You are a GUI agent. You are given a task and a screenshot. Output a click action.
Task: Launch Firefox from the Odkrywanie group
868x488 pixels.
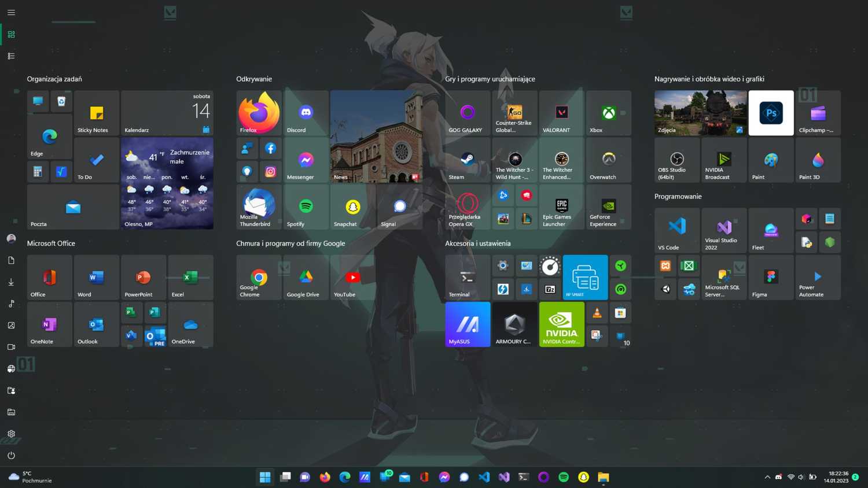point(258,113)
